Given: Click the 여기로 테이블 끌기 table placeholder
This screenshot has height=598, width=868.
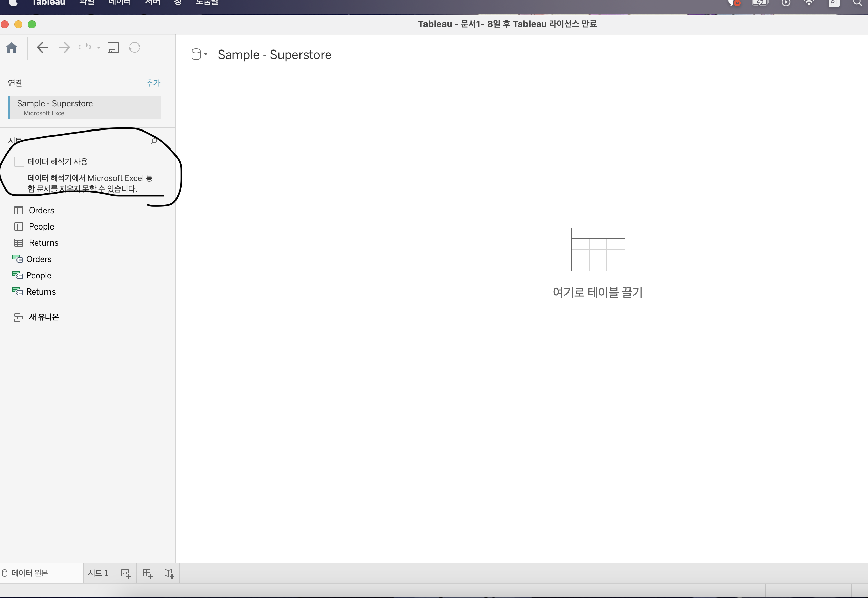Looking at the screenshot, I should [598, 263].
